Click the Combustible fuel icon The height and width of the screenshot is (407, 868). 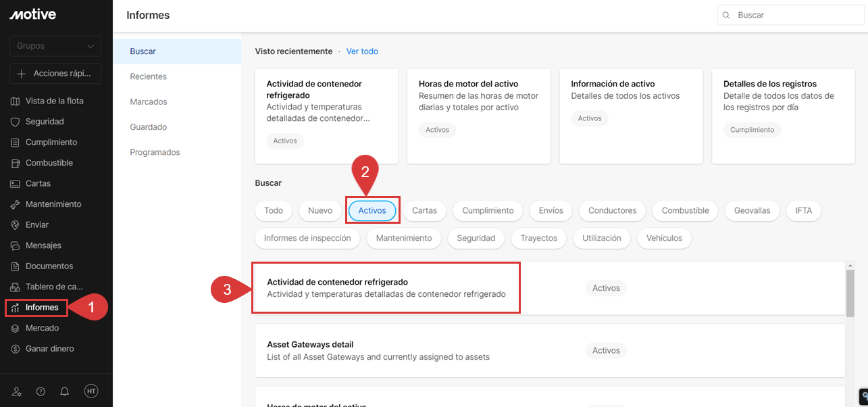[x=16, y=163]
